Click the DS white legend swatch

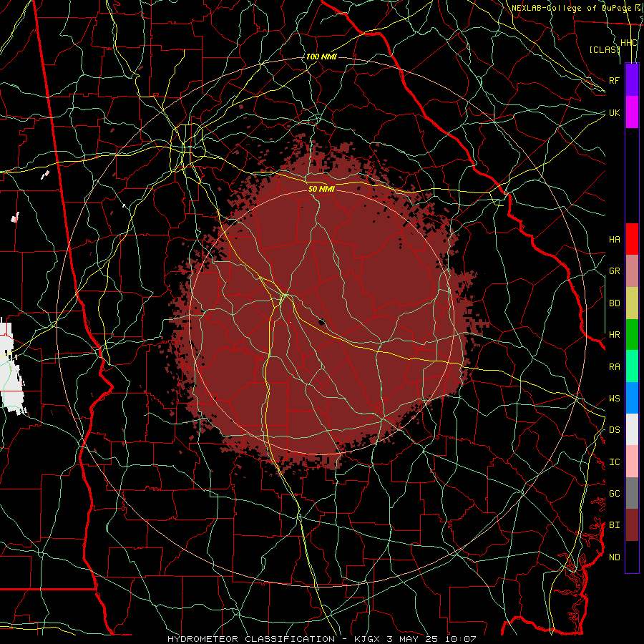[632, 429]
